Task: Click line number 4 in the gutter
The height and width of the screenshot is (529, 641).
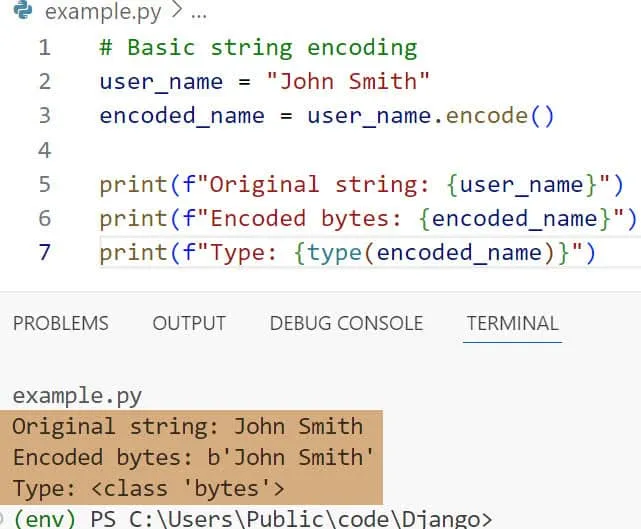Action: 43,150
